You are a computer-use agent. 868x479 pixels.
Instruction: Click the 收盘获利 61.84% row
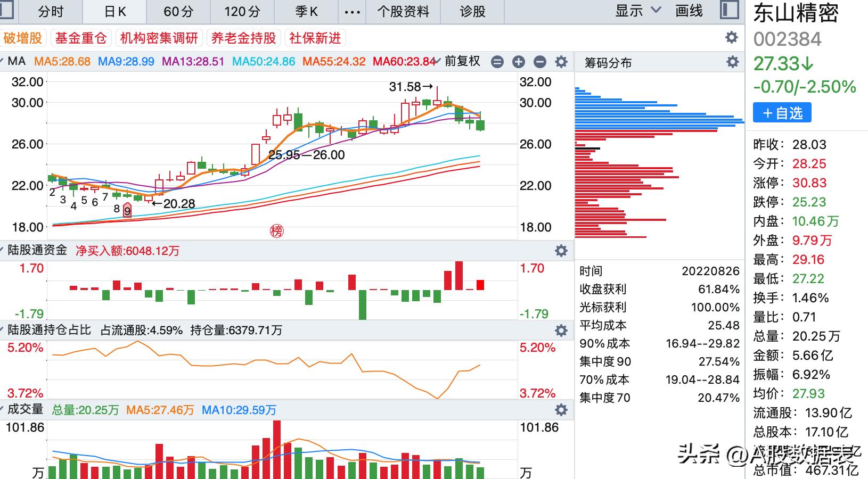point(659,289)
